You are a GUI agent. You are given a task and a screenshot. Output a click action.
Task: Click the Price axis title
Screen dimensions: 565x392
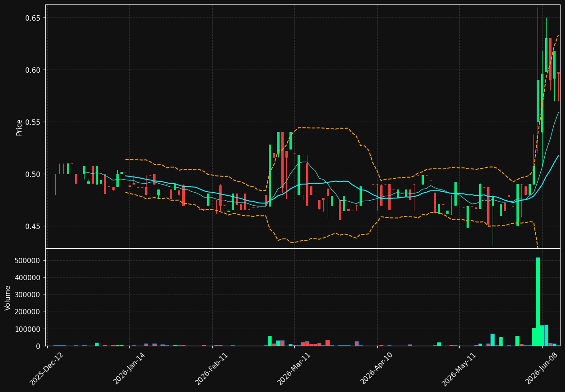(19, 127)
